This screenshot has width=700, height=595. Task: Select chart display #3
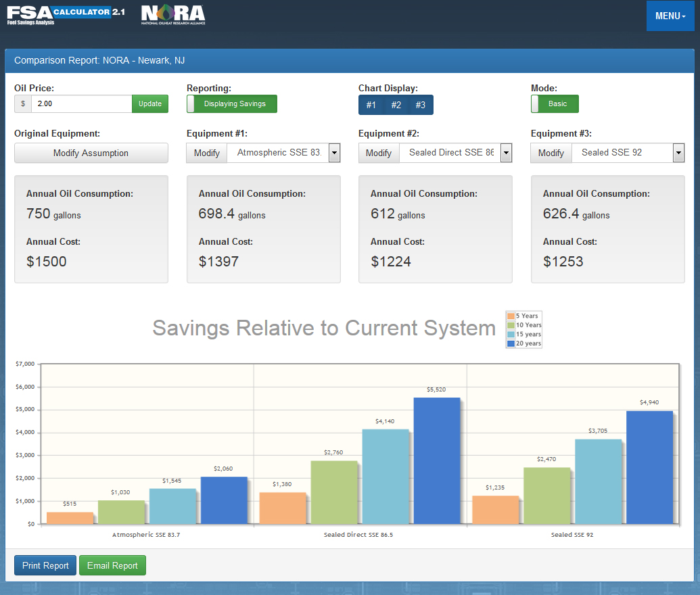pyautogui.click(x=420, y=105)
